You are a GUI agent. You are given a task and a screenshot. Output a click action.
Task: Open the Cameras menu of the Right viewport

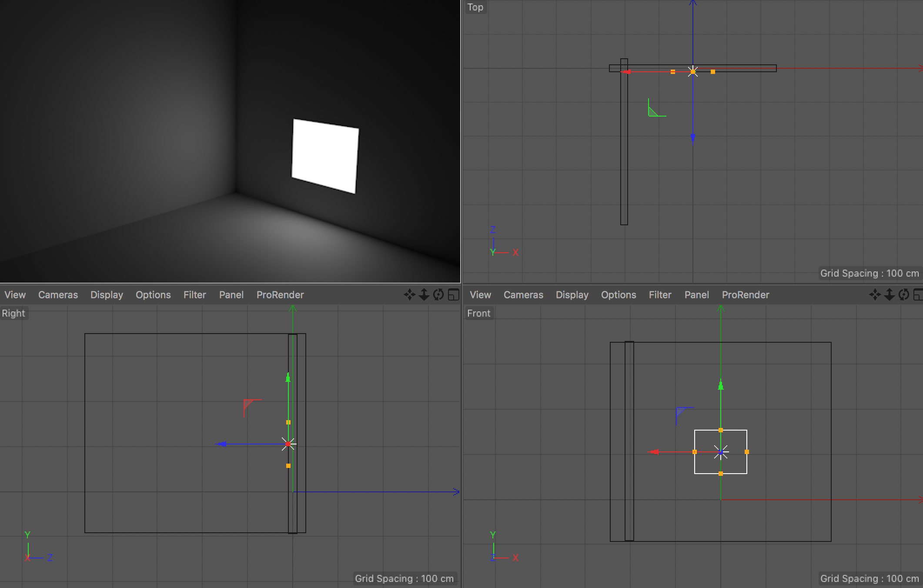click(58, 294)
